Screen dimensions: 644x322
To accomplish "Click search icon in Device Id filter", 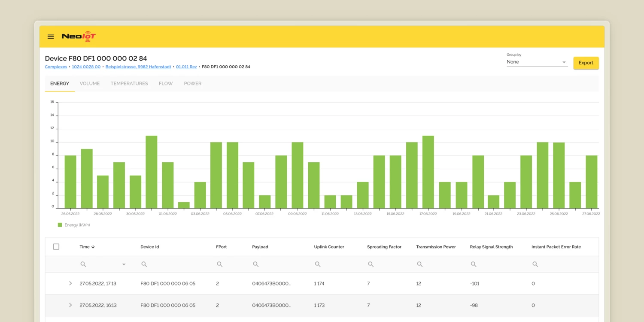I will click(x=144, y=264).
